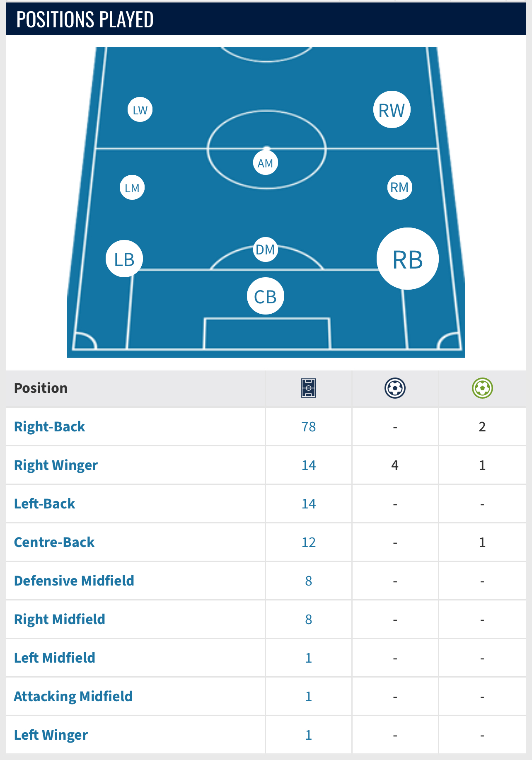Click the 78 appearances number for Right-Back
Viewport: 532px width, 760px height.
[x=309, y=427]
